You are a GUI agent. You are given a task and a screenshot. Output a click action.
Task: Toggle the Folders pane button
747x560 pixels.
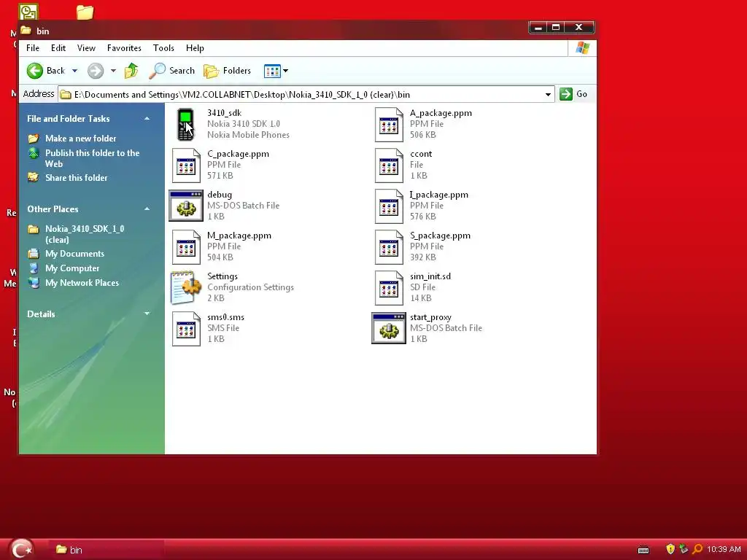(x=228, y=71)
